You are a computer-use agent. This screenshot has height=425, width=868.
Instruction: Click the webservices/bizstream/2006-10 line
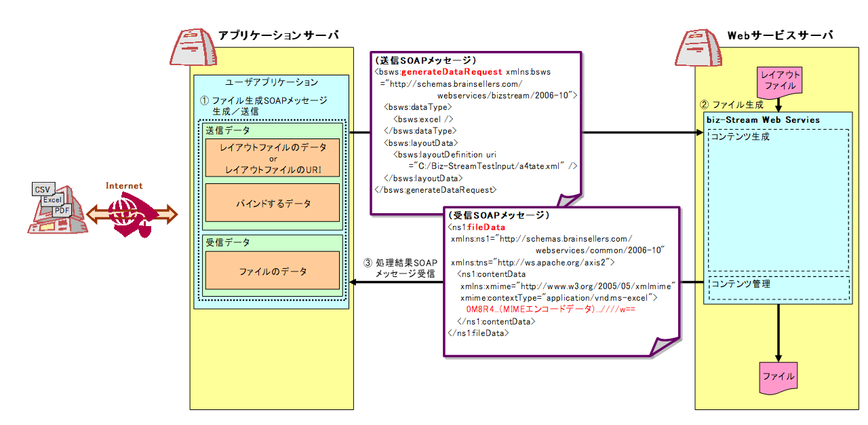pos(507,96)
